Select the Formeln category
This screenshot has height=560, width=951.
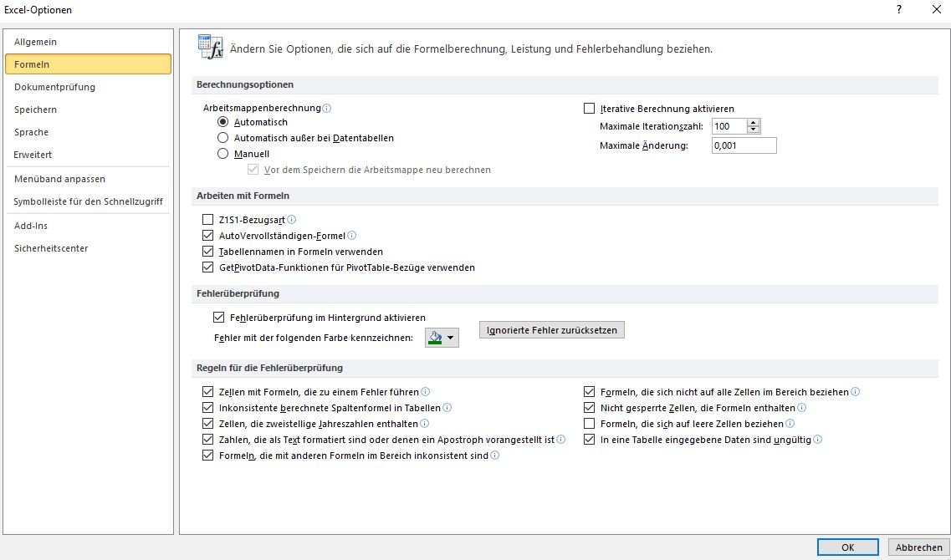[x=88, y=64]
